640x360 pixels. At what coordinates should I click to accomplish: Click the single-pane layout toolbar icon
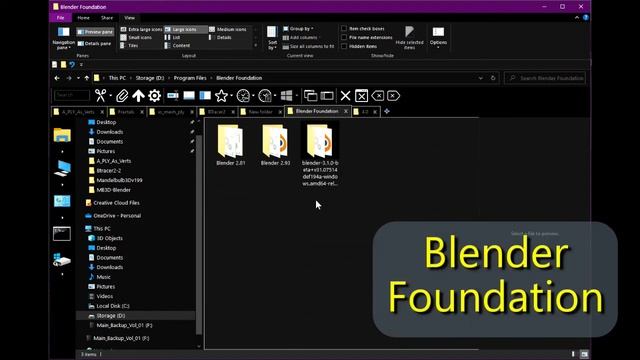click(x=189, y=96)
